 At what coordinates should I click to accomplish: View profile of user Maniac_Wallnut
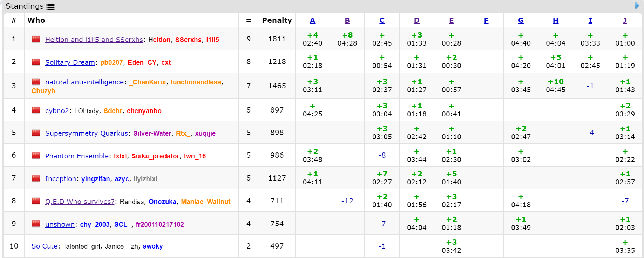[205, 202]
